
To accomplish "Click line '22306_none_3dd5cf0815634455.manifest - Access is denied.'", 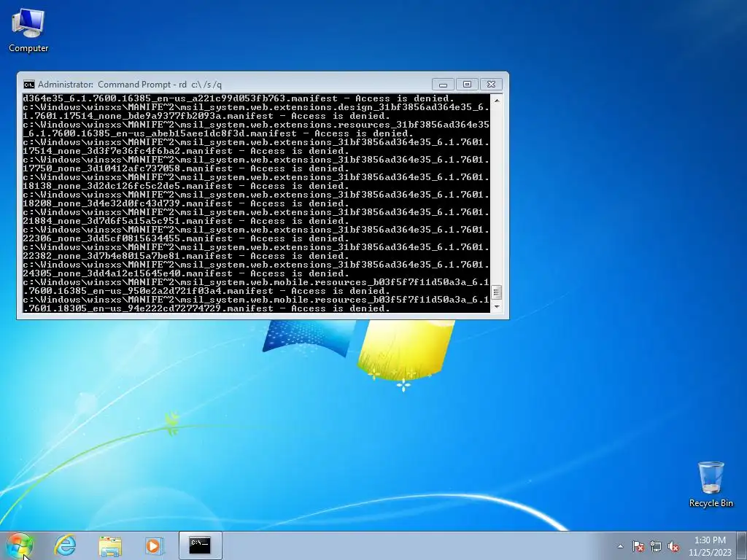I will tap(186, 238).
